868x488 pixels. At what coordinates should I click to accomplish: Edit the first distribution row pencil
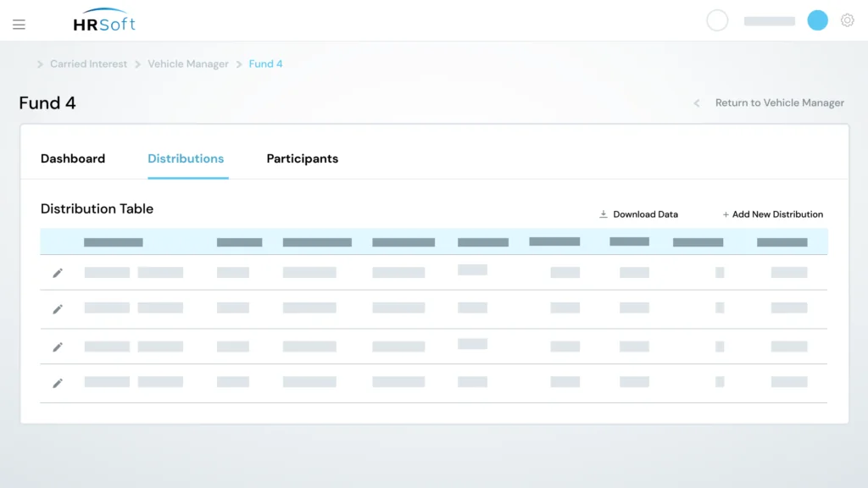click(58, 273)
